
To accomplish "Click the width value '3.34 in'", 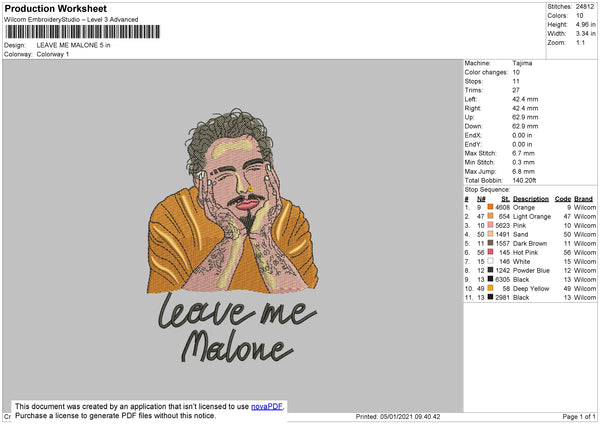I will pos(585,34).
